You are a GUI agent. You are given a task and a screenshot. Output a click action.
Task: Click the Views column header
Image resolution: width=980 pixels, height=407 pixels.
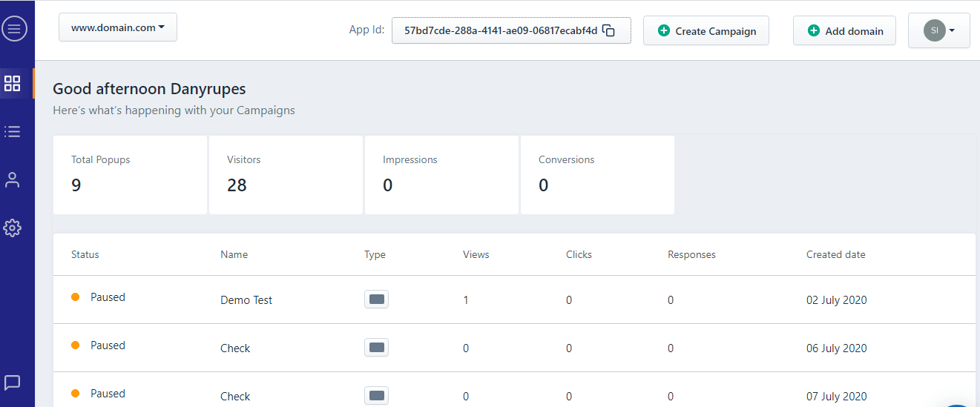[x=476, y=254]
